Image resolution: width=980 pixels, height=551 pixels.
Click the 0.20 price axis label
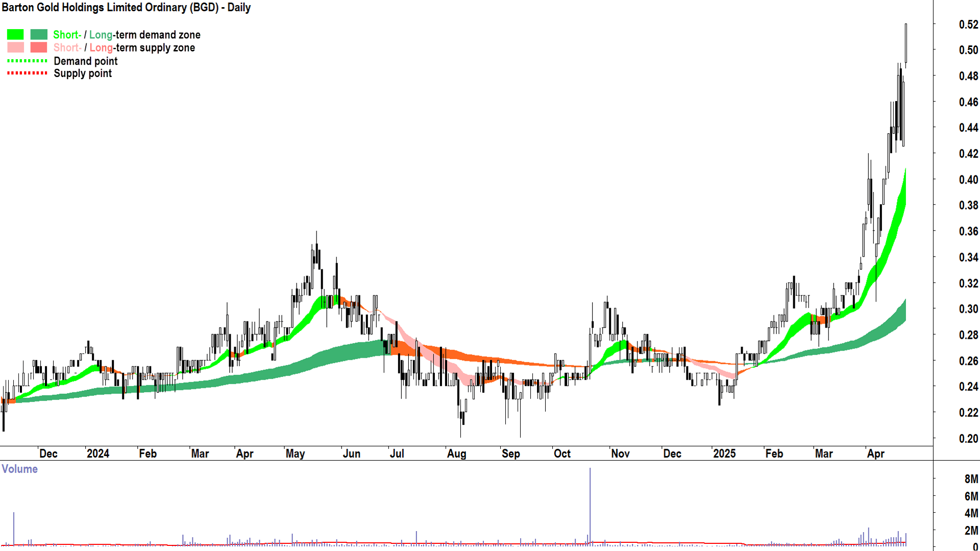(968, 439)
